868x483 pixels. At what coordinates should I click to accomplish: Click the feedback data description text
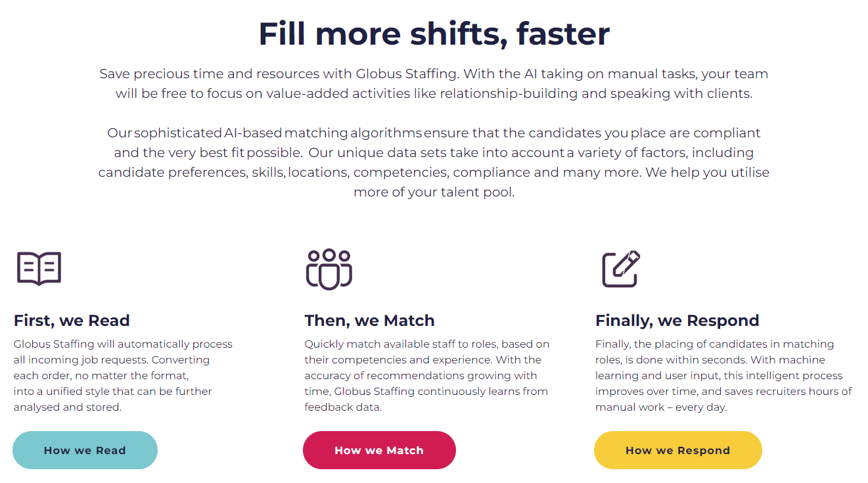(x=425, y=375)
